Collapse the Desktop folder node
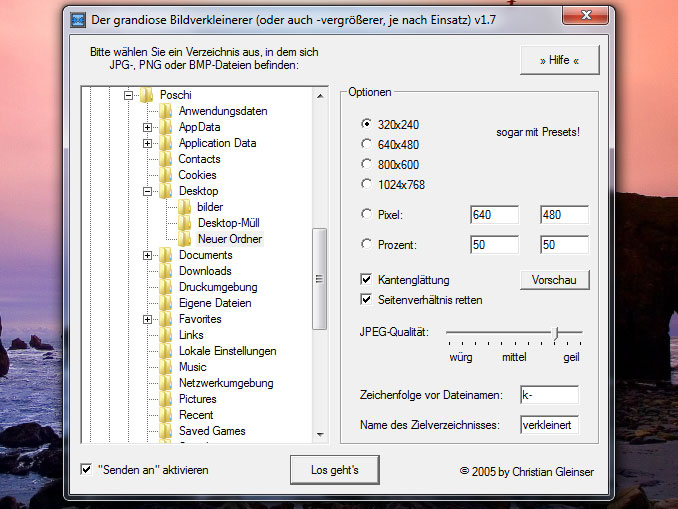 (147, 191)
